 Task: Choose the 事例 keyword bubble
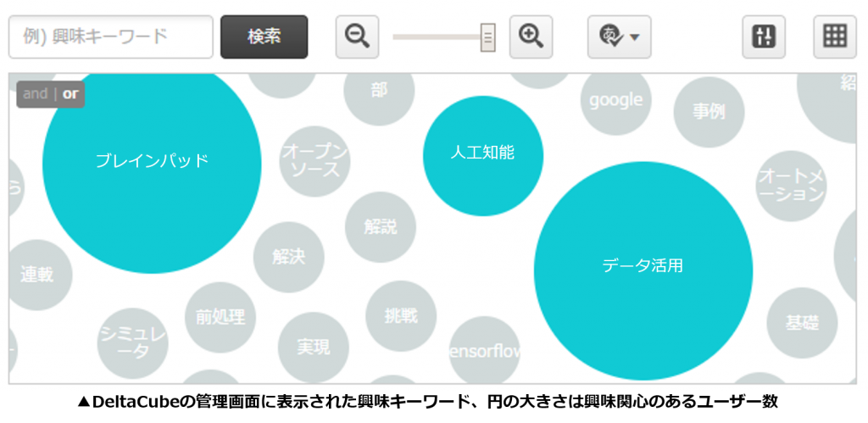click(x=709, y=112)
